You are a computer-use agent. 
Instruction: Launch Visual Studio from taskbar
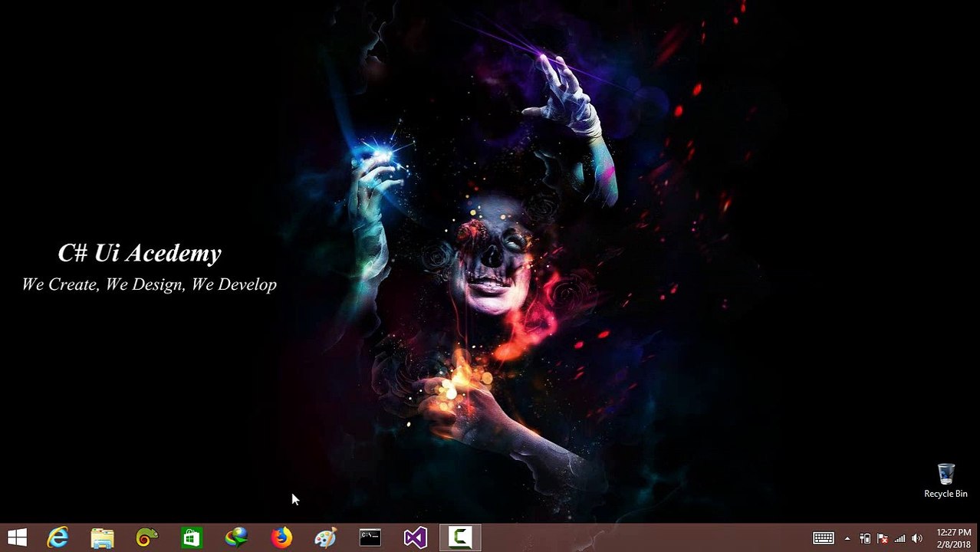coord(415,537)
